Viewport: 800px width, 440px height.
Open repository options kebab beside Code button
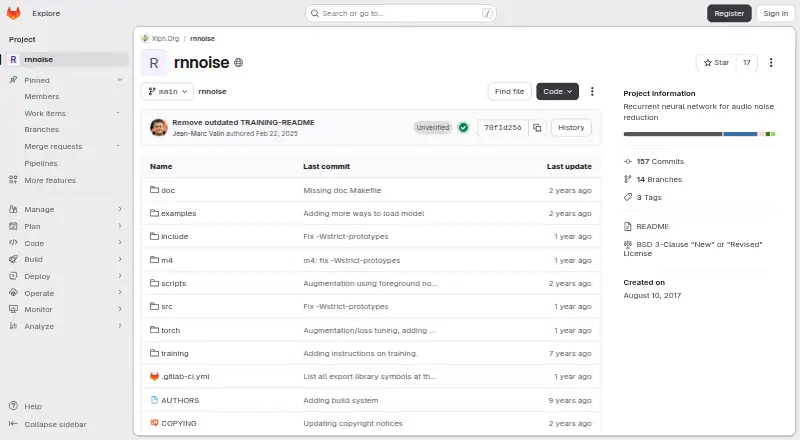tap(592, 91)
